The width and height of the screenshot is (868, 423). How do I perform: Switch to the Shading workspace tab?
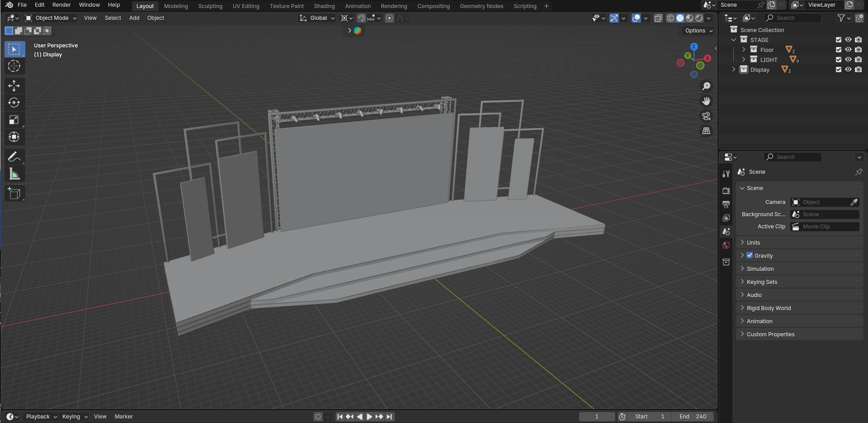[324, 6]
